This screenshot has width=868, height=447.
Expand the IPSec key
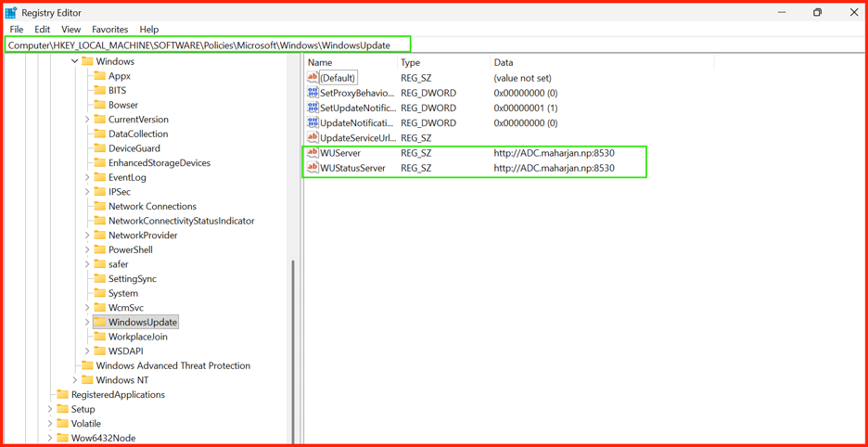tap(87, 192)
